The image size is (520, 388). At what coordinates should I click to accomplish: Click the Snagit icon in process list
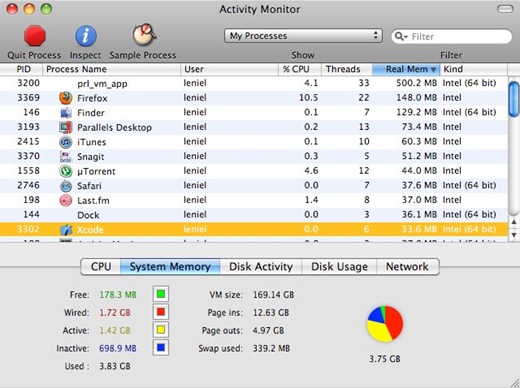66,157
